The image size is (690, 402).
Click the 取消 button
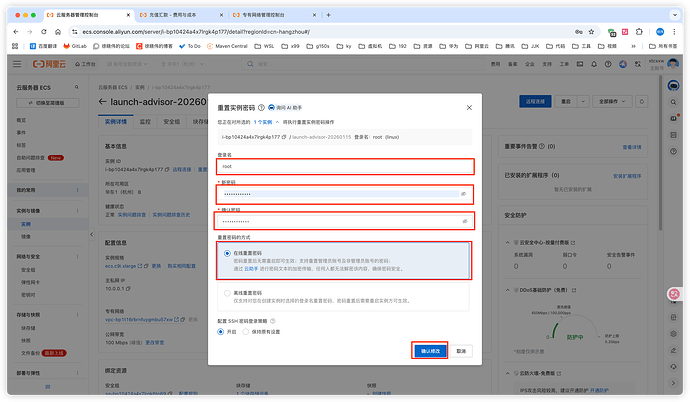461,351
